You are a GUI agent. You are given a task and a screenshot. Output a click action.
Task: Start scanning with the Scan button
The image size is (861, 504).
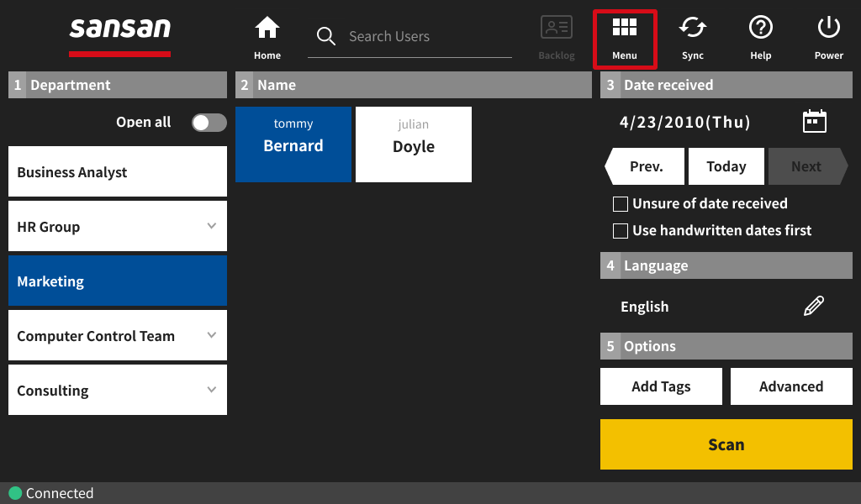click(x=726, y=444)
